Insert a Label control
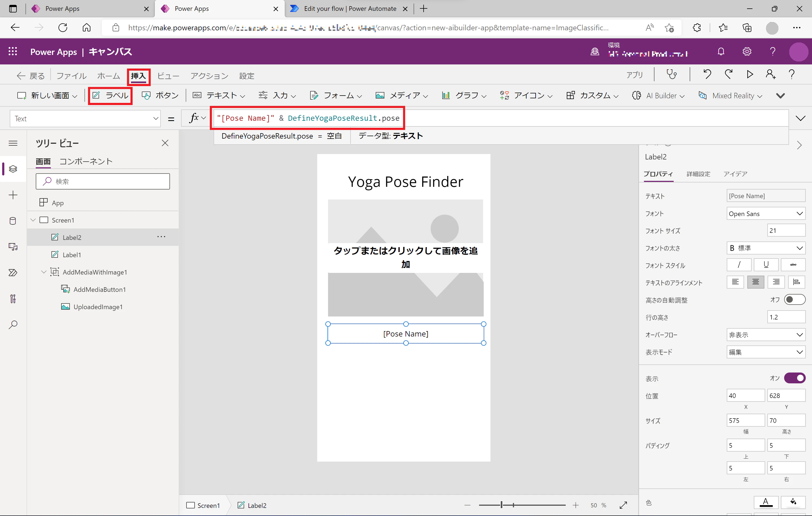Screen dimensions: 812x516 (x=110, y=96)
